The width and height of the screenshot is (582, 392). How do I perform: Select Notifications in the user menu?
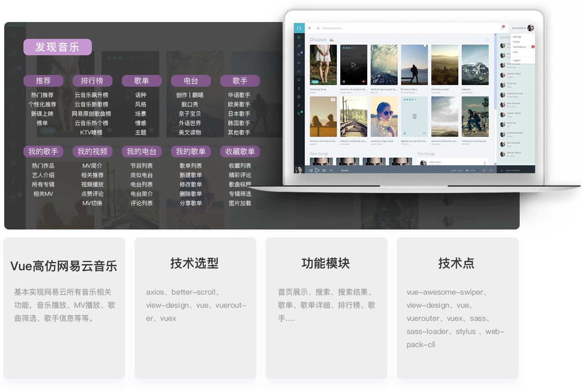[x=519, y=47]
